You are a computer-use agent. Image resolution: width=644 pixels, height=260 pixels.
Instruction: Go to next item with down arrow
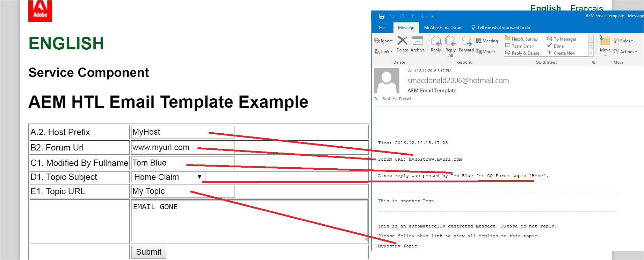click(422, 16)
